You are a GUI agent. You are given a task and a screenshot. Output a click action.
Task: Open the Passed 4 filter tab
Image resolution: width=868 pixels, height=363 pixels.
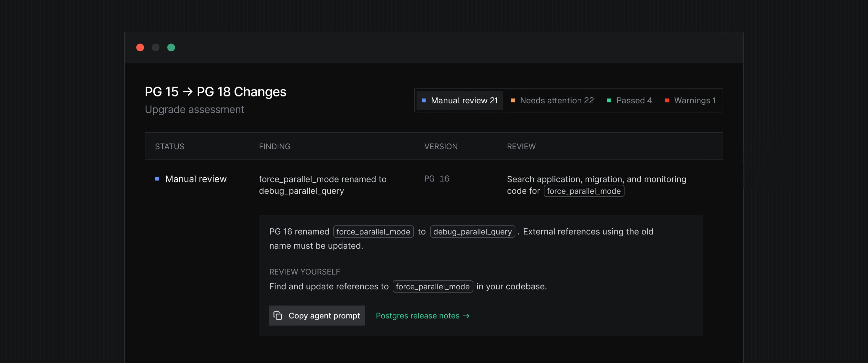629,100
